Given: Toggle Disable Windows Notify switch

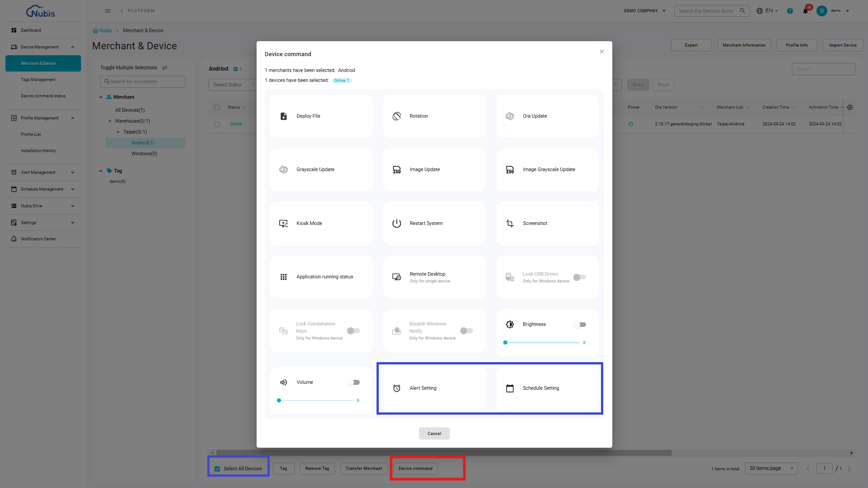Looking at the screenshot, I should pyautogui.click(x=467, y=331).
